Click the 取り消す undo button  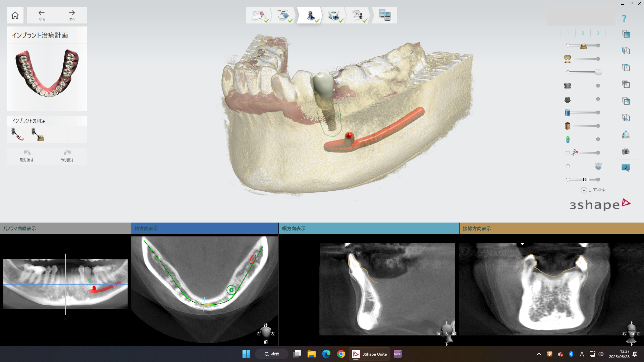click(x=27, y=156)
